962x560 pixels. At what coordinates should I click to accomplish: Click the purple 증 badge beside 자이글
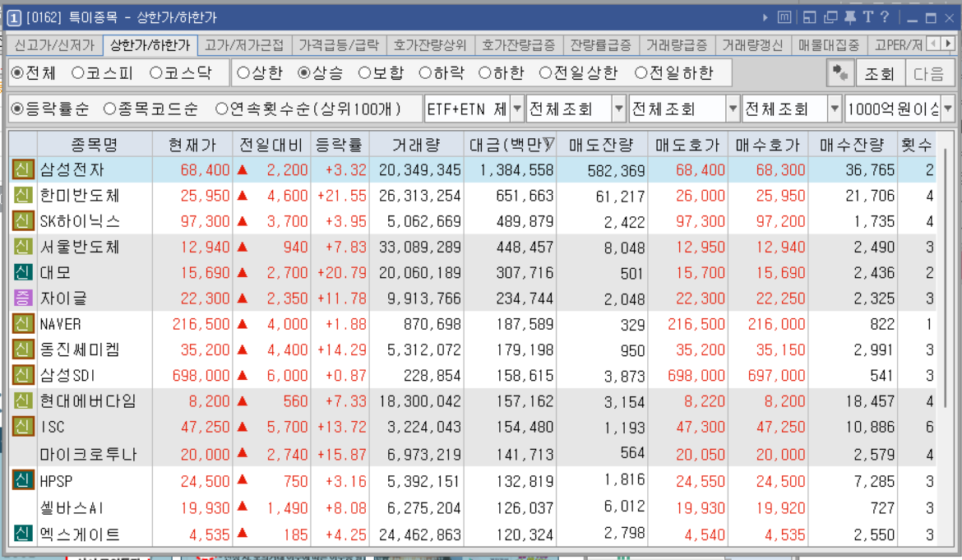tap(23, 299)
